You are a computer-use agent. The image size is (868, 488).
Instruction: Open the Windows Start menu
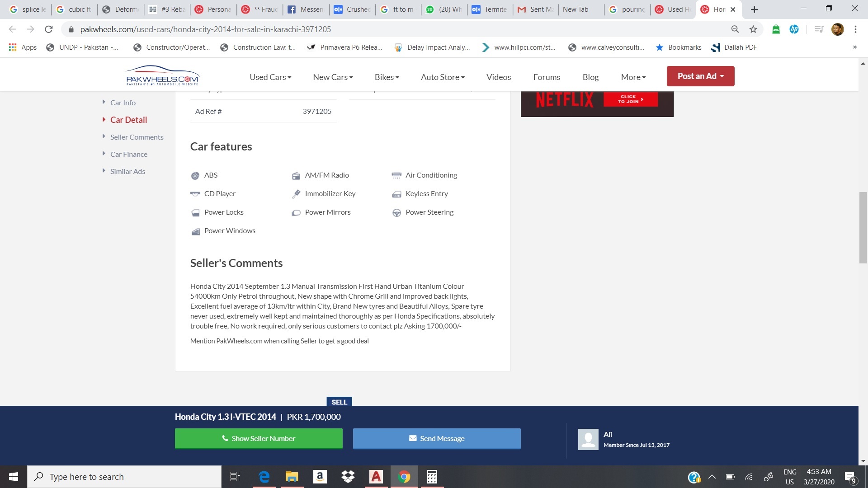pyautogui.click(x=14, y=477)
